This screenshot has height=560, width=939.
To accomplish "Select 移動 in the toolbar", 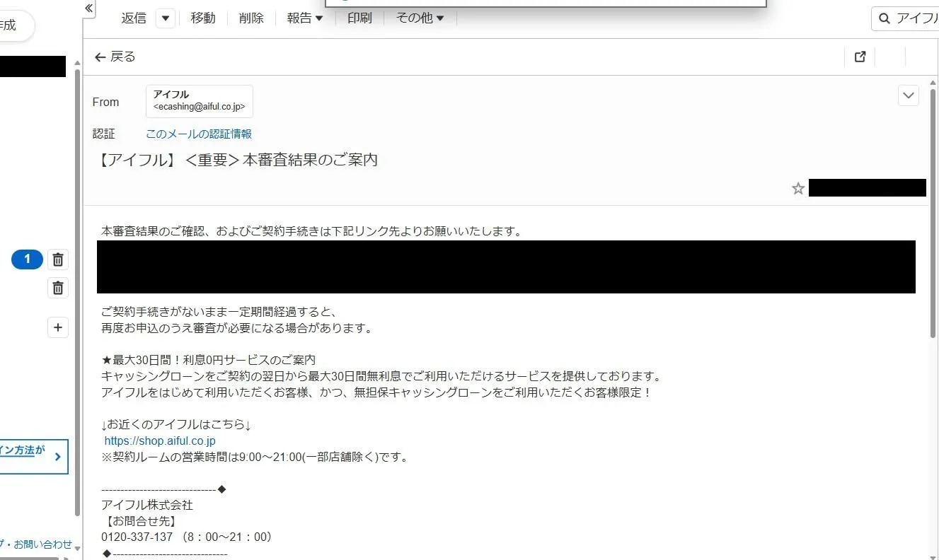I will (202, 18).
